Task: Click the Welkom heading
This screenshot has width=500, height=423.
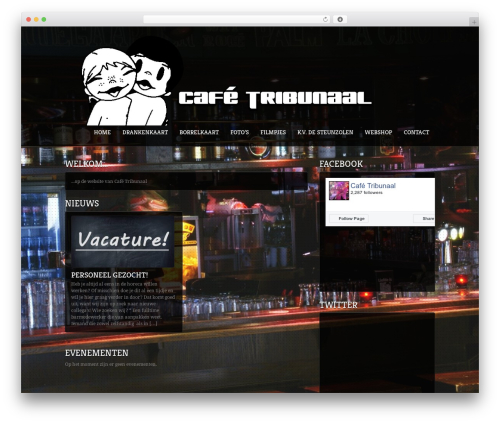Action: 85,164
